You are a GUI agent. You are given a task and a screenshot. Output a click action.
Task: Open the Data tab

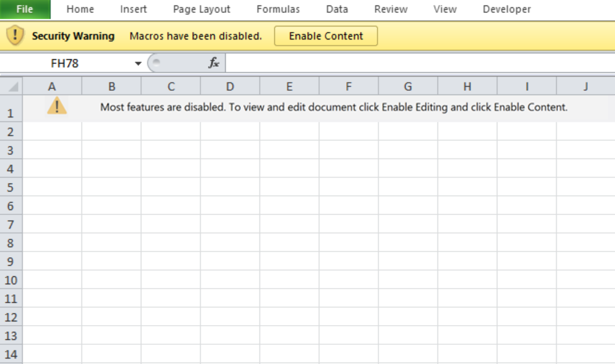pos(337,9)
